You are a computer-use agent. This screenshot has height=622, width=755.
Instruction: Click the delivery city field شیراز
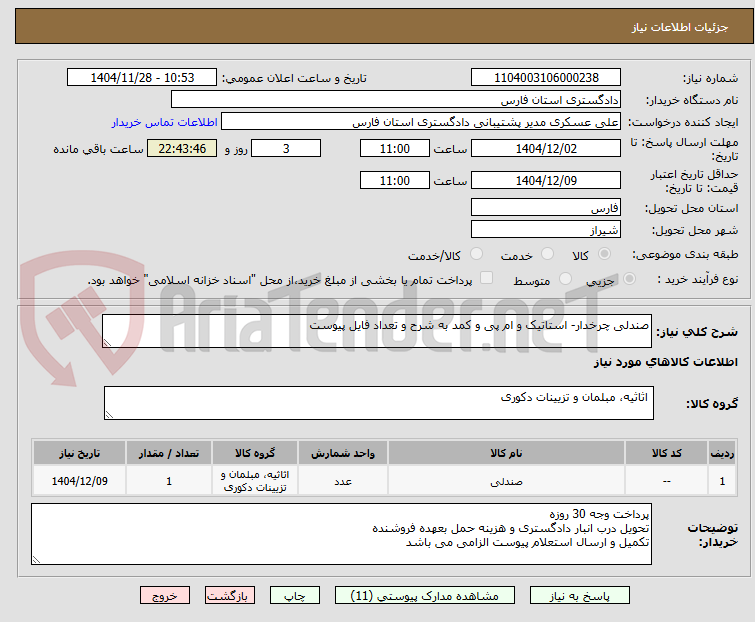546,230
